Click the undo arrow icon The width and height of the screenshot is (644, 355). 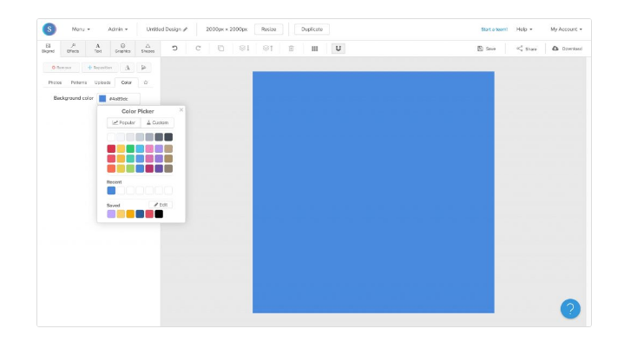click(x=174, y=49)
